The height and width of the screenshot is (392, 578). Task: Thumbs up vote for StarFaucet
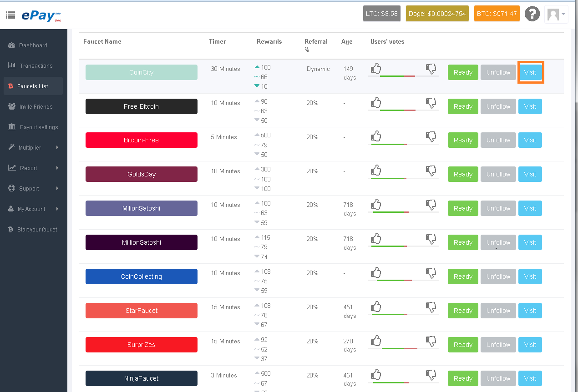tap(376, 307)
